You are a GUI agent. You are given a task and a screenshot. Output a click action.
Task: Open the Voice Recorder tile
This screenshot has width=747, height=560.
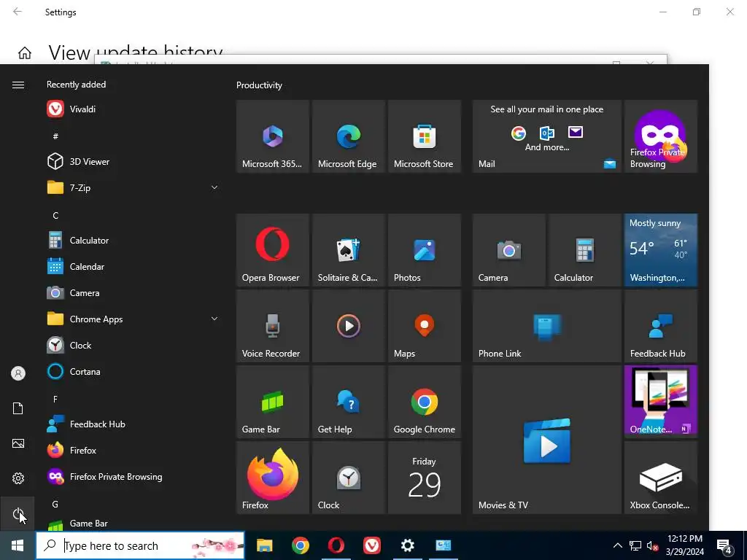273,326
